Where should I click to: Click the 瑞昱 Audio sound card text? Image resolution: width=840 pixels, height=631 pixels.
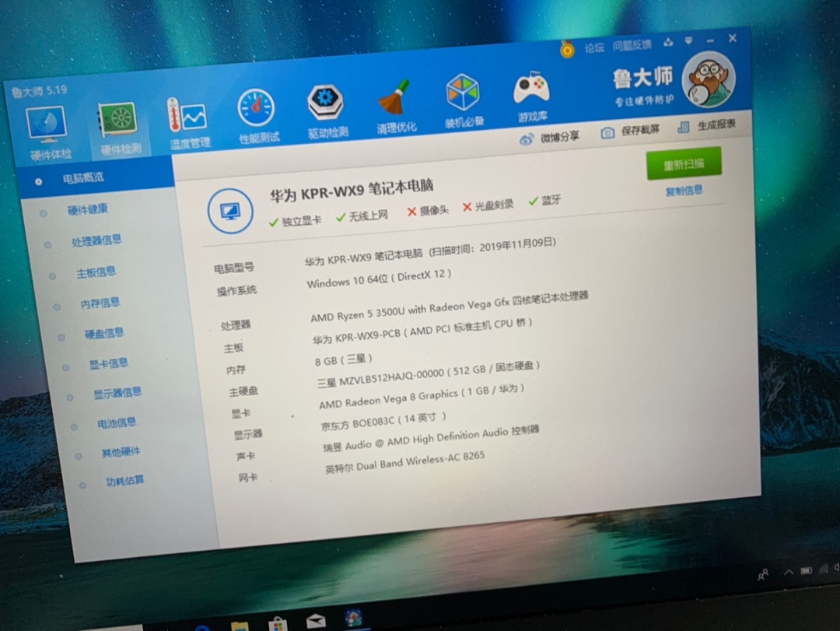coord(431,439)
